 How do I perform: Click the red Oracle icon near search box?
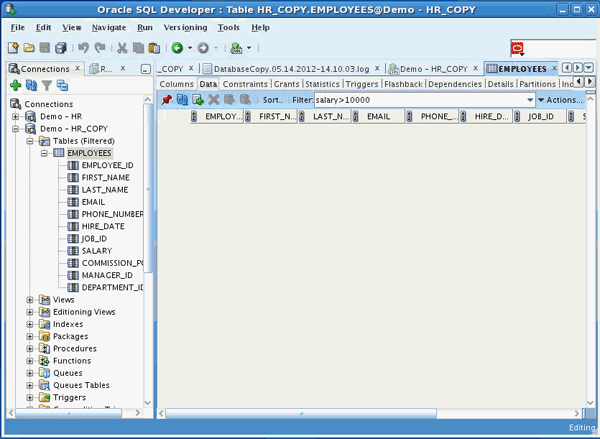click(x=517, y=49)
